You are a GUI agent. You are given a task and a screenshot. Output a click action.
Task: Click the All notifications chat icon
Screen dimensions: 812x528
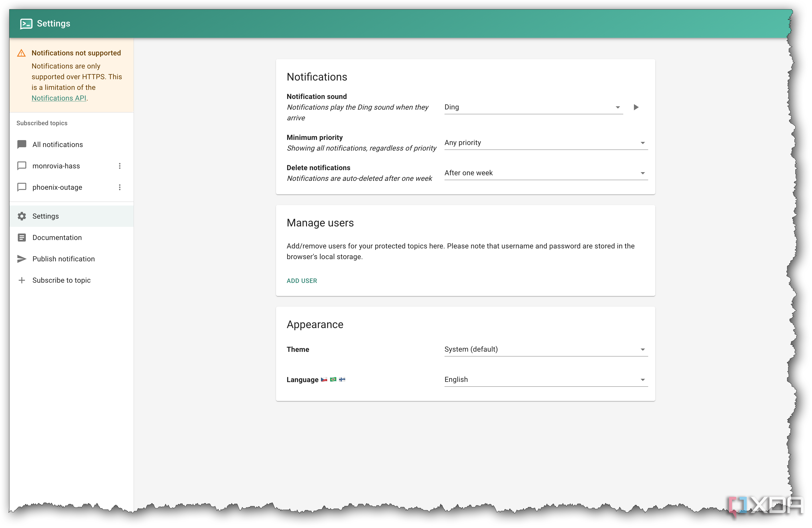[x=22, y=145]
